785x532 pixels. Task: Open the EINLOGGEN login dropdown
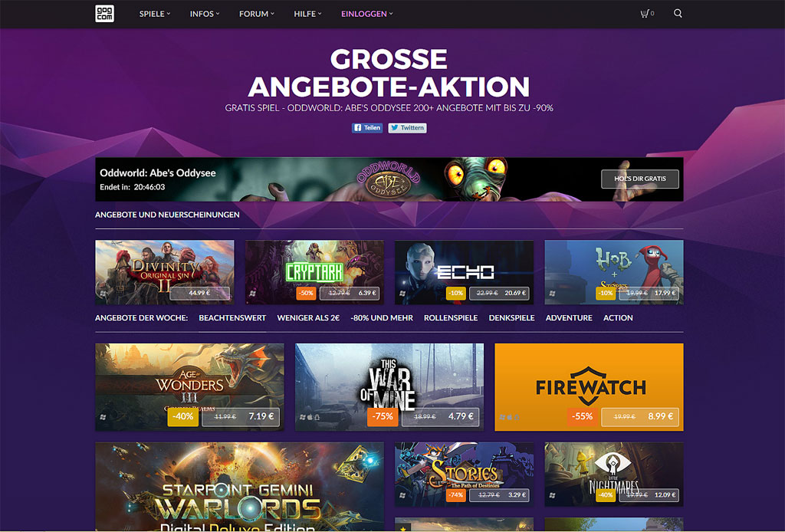[367, 14]
